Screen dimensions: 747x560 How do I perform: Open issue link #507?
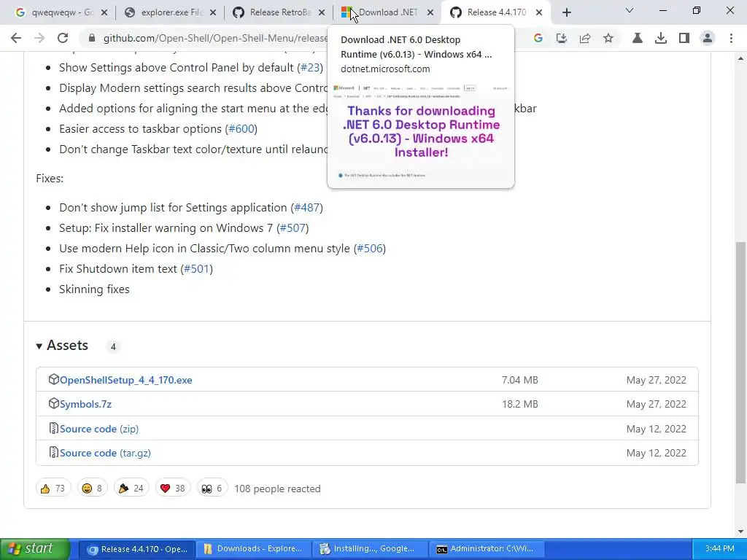point(293,228)
